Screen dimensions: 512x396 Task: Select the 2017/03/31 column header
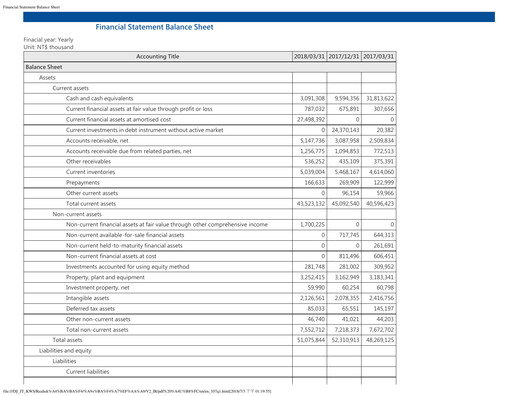(379, 56)
